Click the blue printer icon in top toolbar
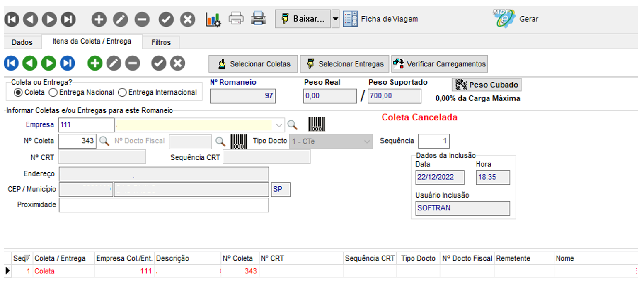Image resolution: width=644 pixels, height=283 pixels. click(258, 19)
